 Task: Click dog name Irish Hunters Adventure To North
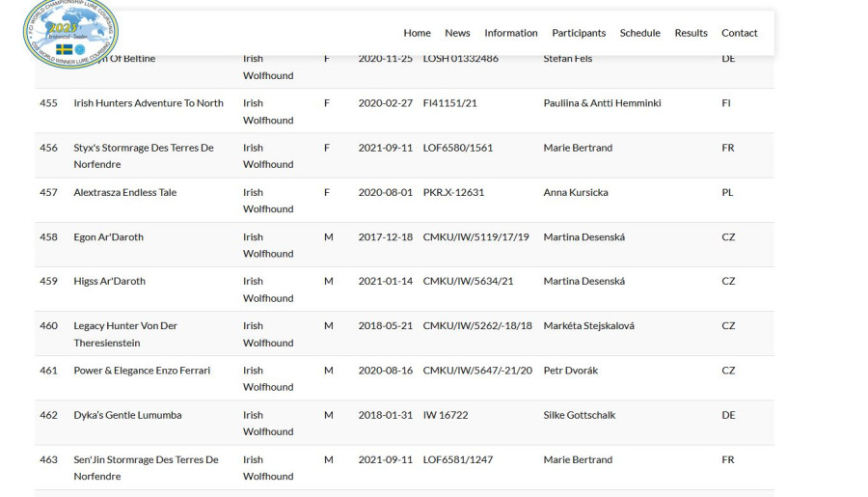(149, 103)
